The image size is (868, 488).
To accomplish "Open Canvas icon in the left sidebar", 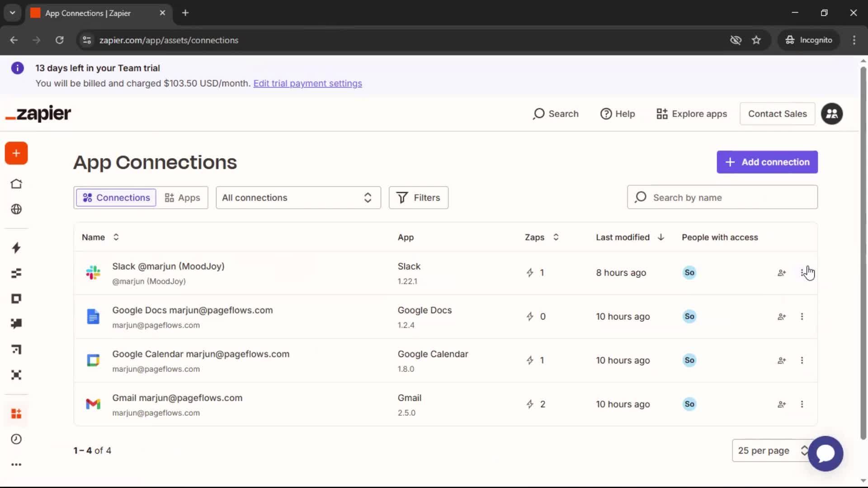I will click(16, 349).
